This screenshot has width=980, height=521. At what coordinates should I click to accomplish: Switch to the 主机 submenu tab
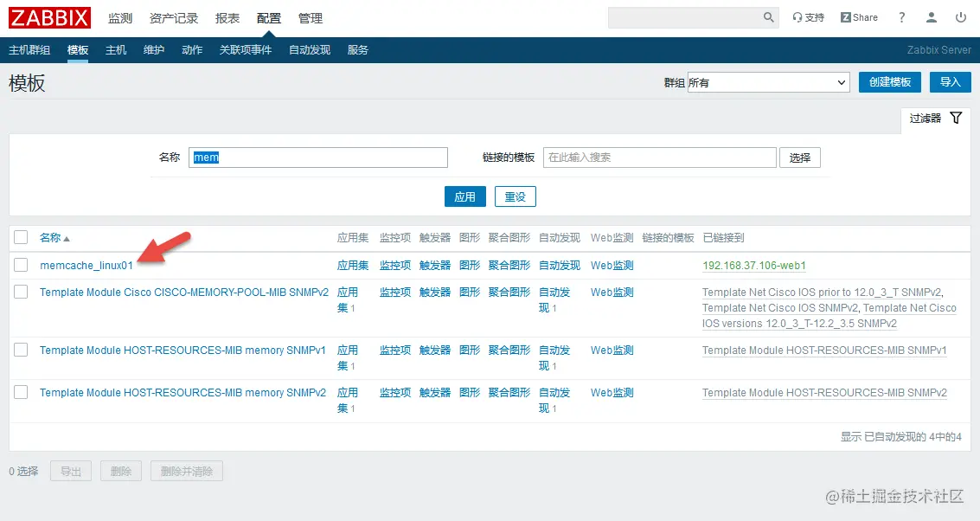coord(116,50)
